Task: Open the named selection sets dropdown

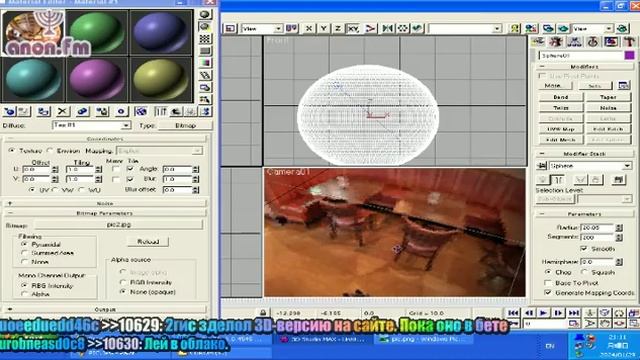Action: tap(497, 29)
